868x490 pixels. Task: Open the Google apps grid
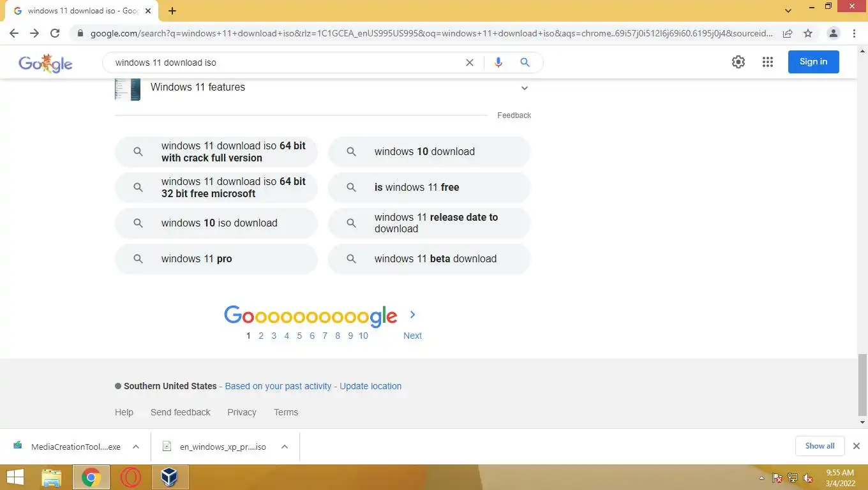768,62
